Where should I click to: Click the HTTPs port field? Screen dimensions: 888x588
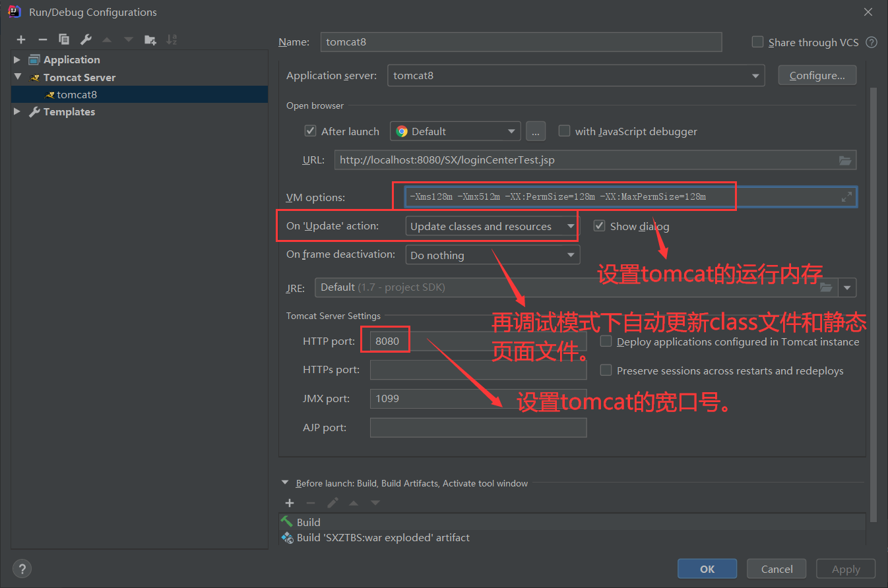click(x=478, y=370)
